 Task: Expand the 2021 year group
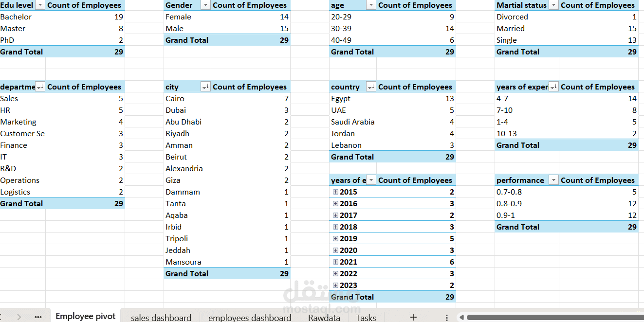(x=335, y=262)
